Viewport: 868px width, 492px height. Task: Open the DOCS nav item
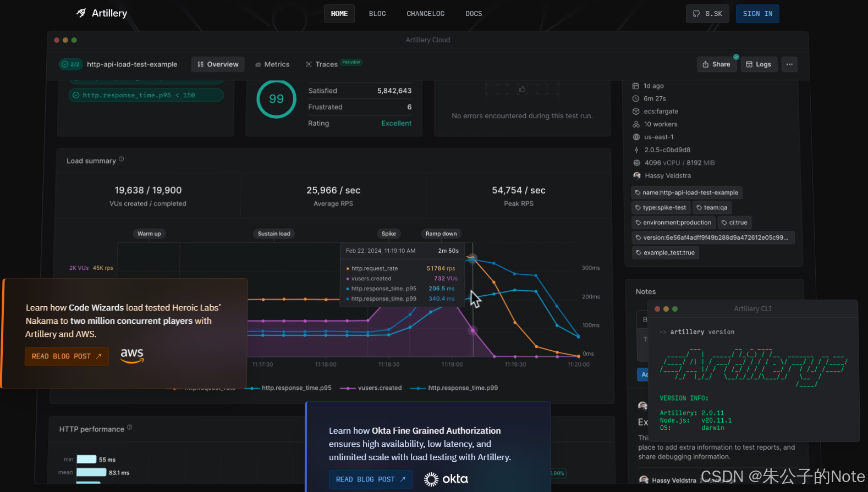(474, 14)
